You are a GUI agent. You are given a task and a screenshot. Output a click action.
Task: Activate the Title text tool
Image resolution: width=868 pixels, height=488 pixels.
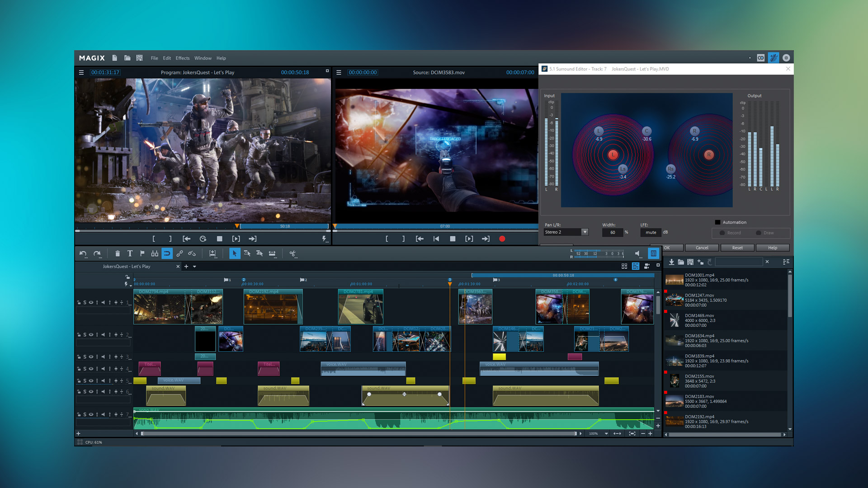pyautogui.click(x=130, y=253)
